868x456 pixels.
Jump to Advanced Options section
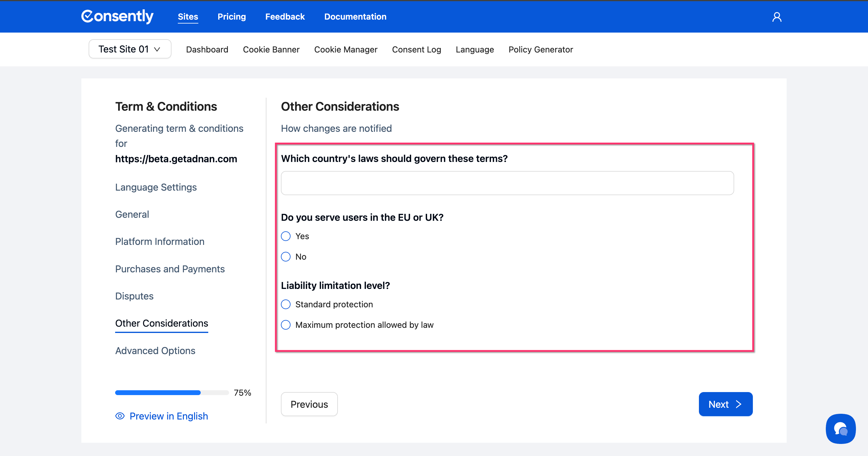coord(155,350)
